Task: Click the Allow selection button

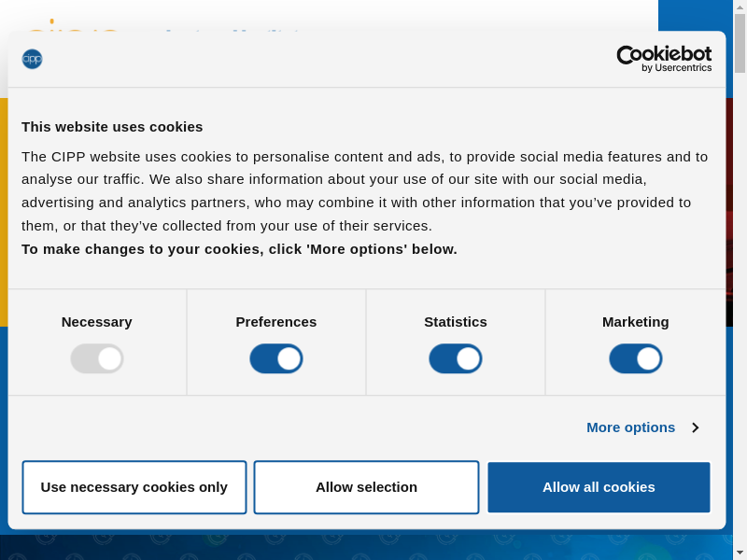Action: [366, 487]
